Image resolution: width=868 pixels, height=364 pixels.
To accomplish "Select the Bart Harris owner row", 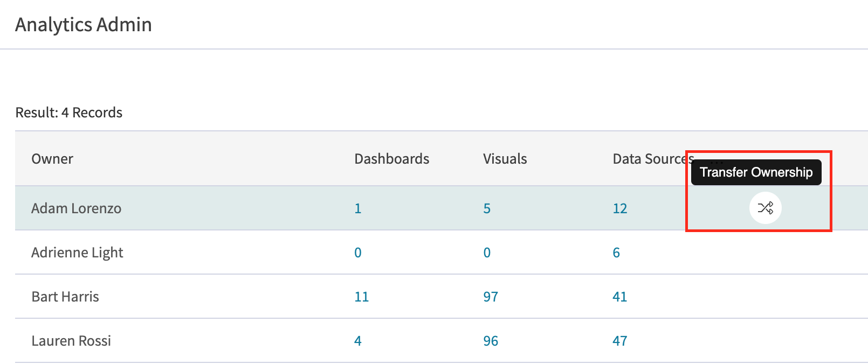I will (x=442, y=297).
